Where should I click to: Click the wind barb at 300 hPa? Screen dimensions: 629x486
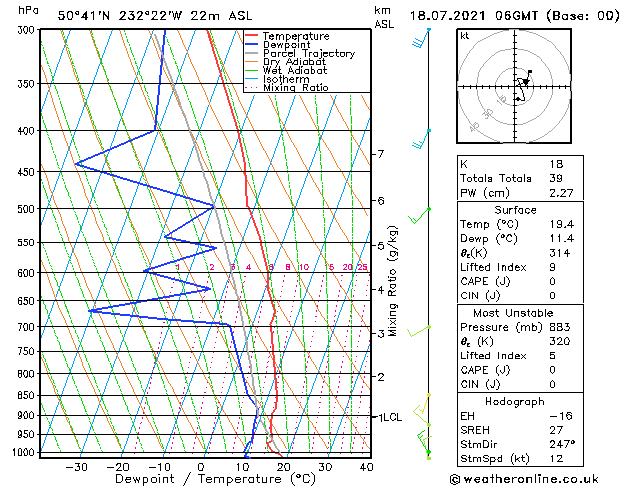pos(421,38)
